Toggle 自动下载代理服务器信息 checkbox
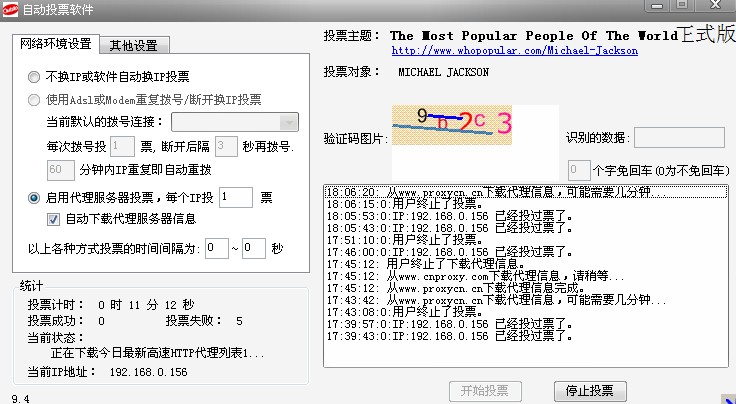736x404 pixels. coord(55,219)
